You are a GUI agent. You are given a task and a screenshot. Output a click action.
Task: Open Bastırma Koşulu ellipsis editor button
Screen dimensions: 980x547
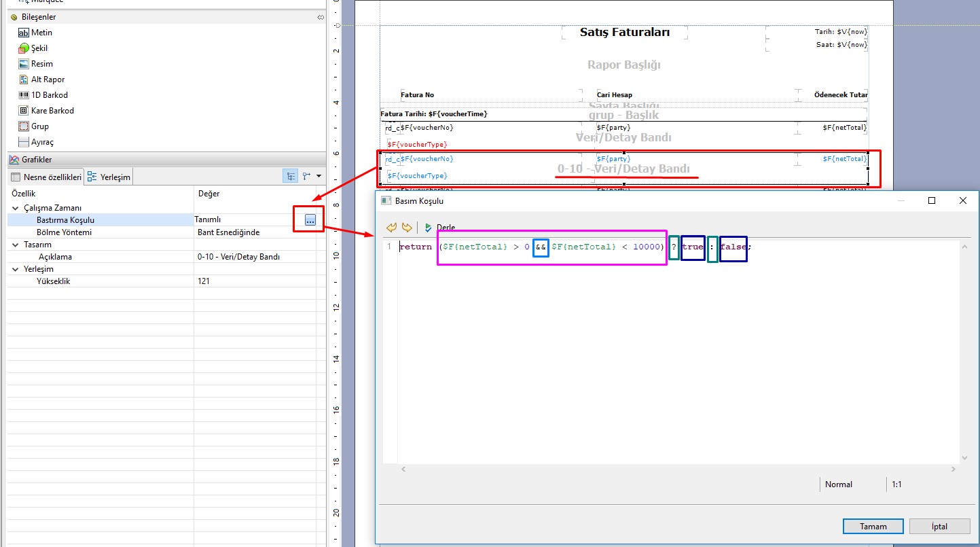tap(310, 219)
